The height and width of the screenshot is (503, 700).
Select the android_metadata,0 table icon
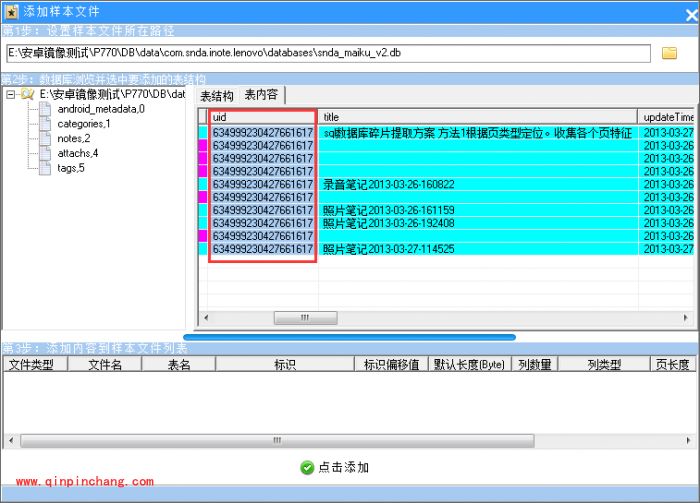[46, 108]
